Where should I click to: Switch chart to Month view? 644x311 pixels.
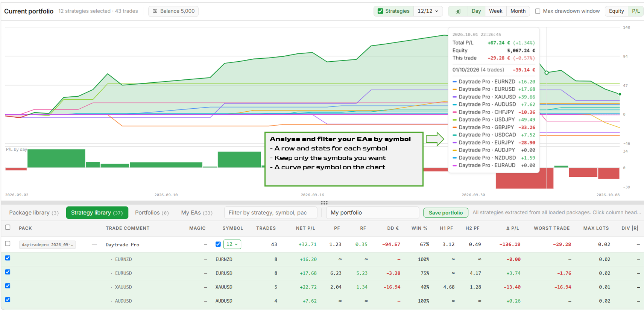tap(518, 11)
